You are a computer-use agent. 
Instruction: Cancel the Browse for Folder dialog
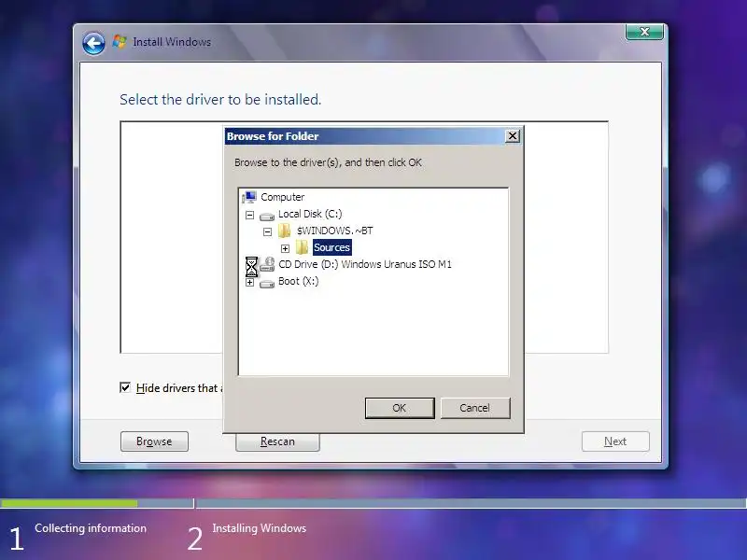475,408
